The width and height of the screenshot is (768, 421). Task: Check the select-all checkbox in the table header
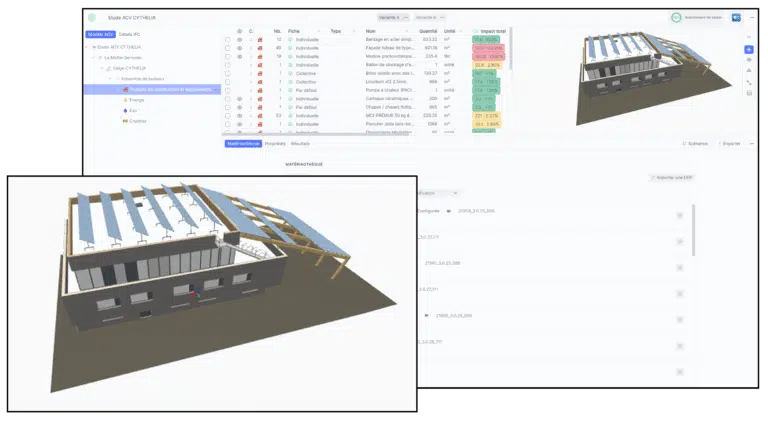227,31
